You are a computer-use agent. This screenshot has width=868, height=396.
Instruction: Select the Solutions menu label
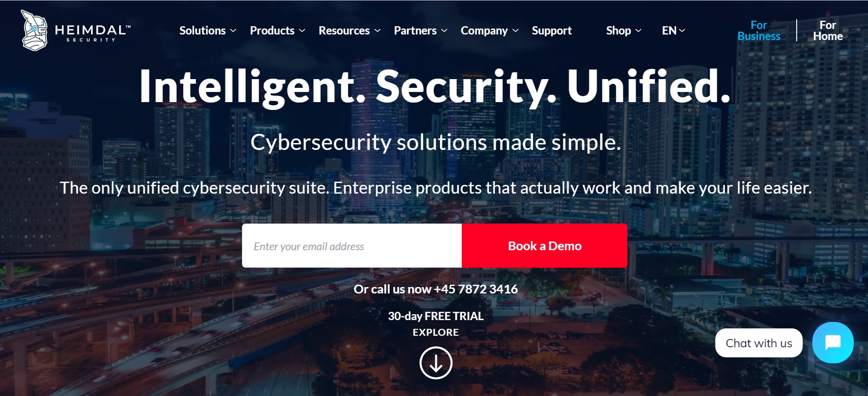[x=202, y=31]
